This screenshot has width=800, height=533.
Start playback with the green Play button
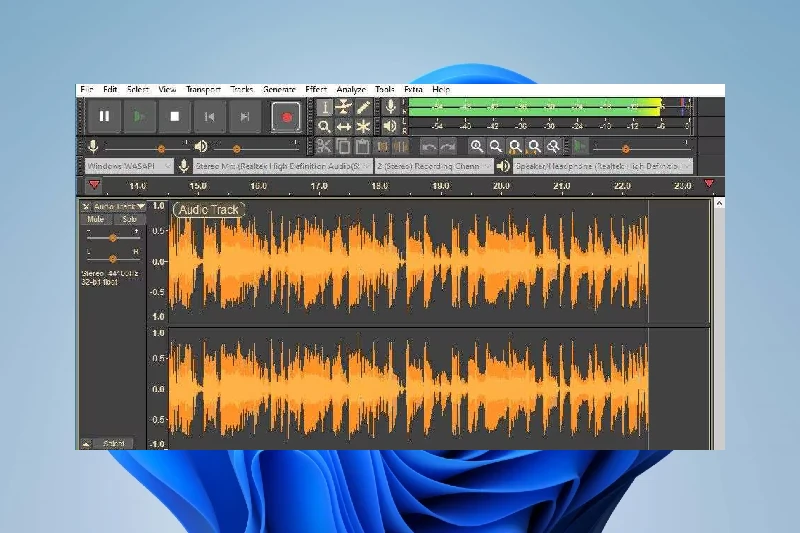point(139,116)
